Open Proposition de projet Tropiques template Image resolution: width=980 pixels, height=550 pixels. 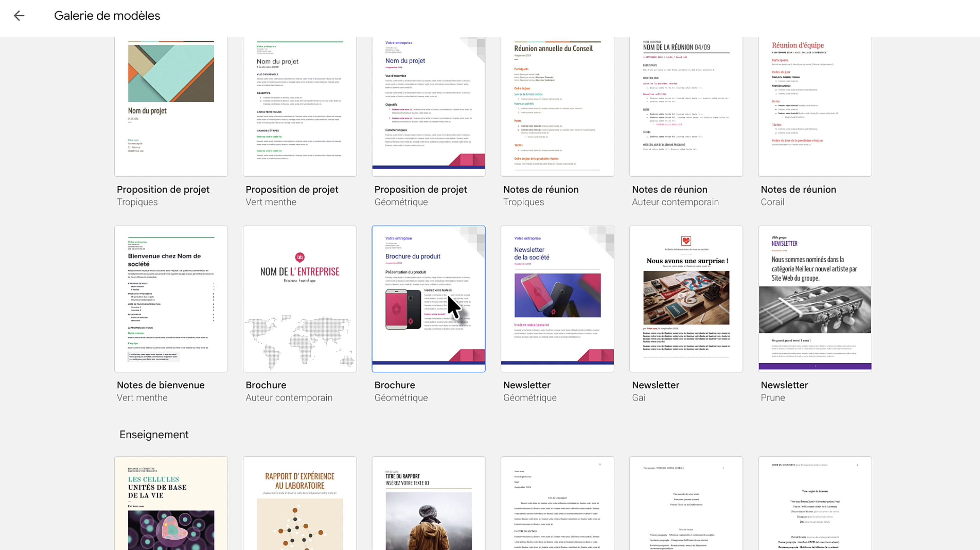[x=171, y=106]
